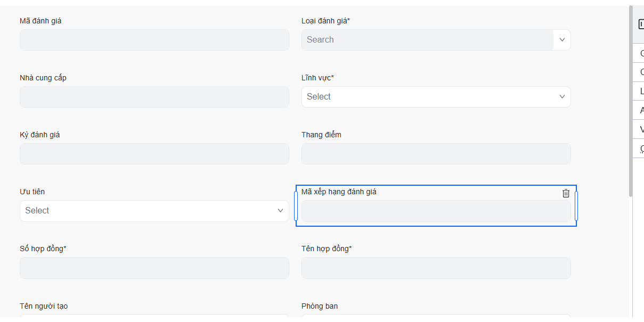Click the Số hợp đồng input box
The image size is (644, 322).
(x=154, y=268)
